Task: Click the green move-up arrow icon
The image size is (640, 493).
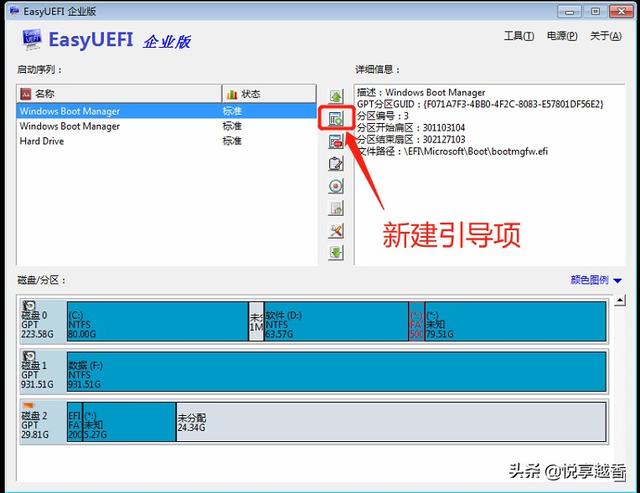Action: pos(336,97)
